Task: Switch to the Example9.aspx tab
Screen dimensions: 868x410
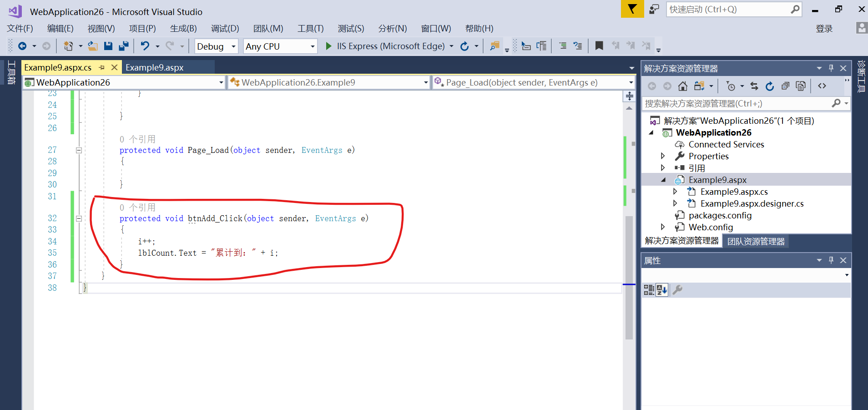Action: coord(154,67)
